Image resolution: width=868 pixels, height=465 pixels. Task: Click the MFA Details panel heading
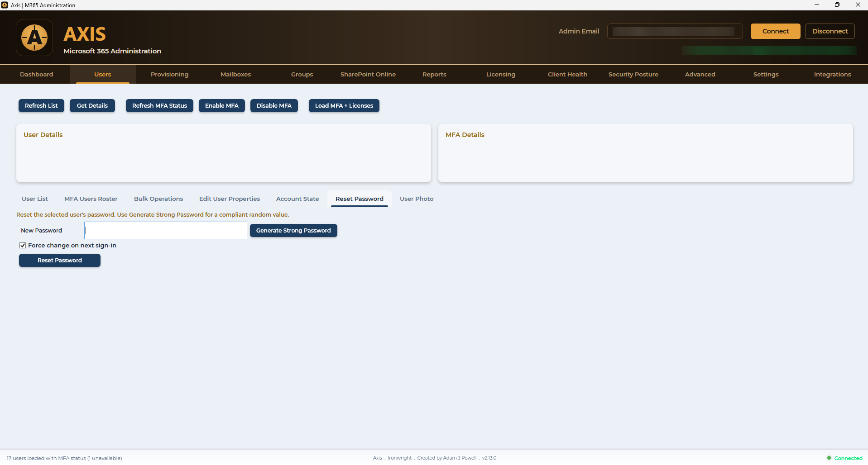click(465, 135)
